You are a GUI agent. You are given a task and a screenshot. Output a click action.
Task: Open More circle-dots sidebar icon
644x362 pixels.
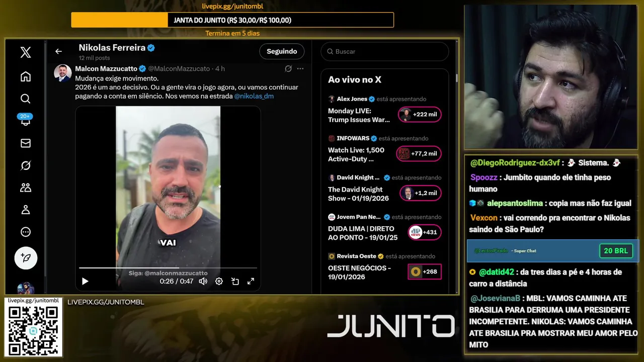tap(26, 232)
